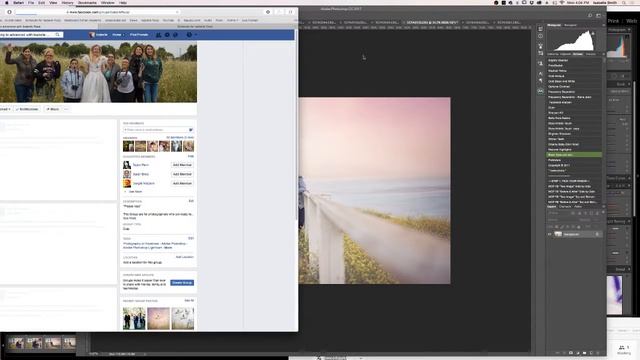The height and width of the screenshot is (360, 640).
Task: Click the Background layer lock icon
Action: [597, 234]
